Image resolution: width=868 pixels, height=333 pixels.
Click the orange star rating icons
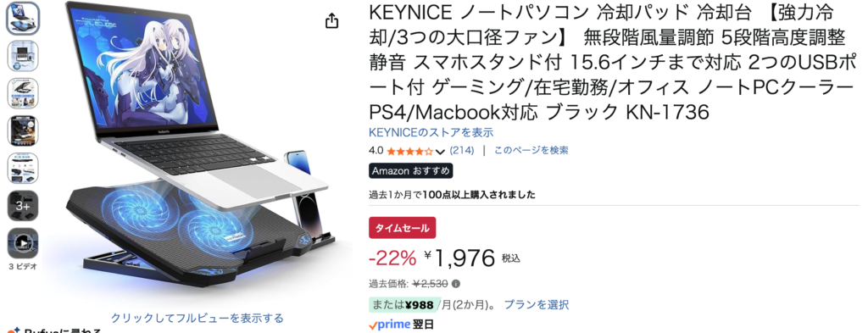409,151
